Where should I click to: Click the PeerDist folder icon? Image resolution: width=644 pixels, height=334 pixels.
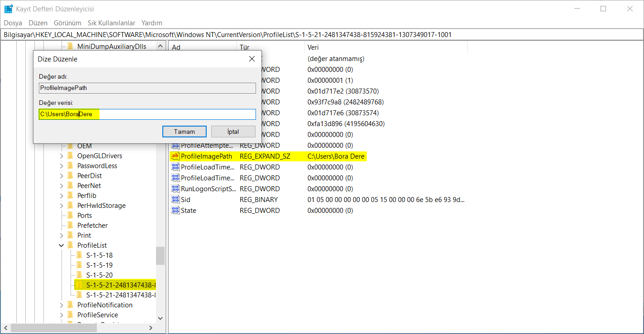click(x=70, y=176)
